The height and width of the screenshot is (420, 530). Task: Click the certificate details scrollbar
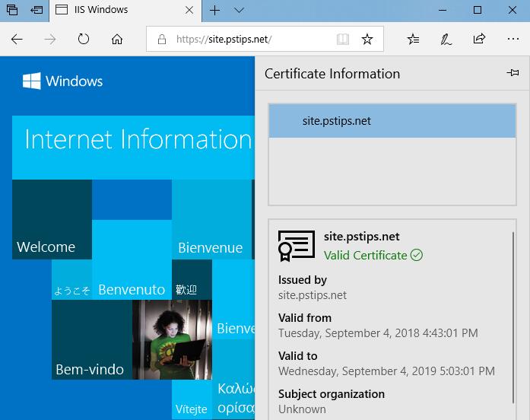point(513,317)
